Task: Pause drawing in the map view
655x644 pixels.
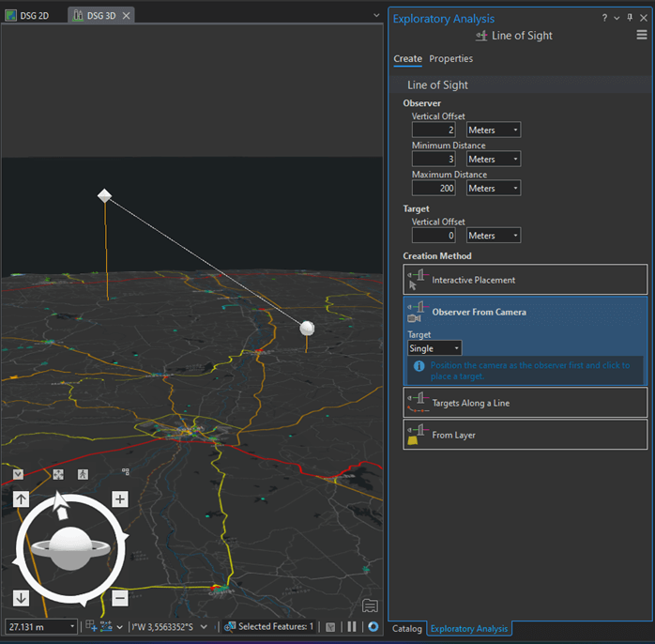Action: coord(352,626)
